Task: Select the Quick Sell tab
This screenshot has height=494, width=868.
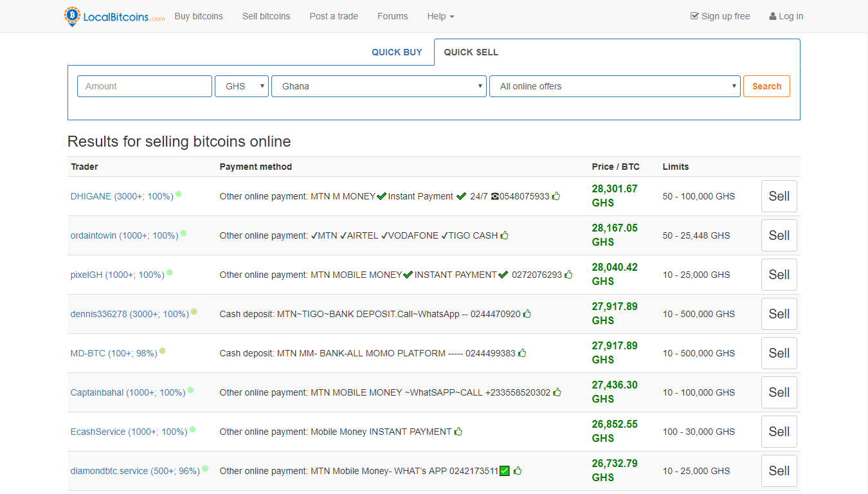Action: [471, 52]
